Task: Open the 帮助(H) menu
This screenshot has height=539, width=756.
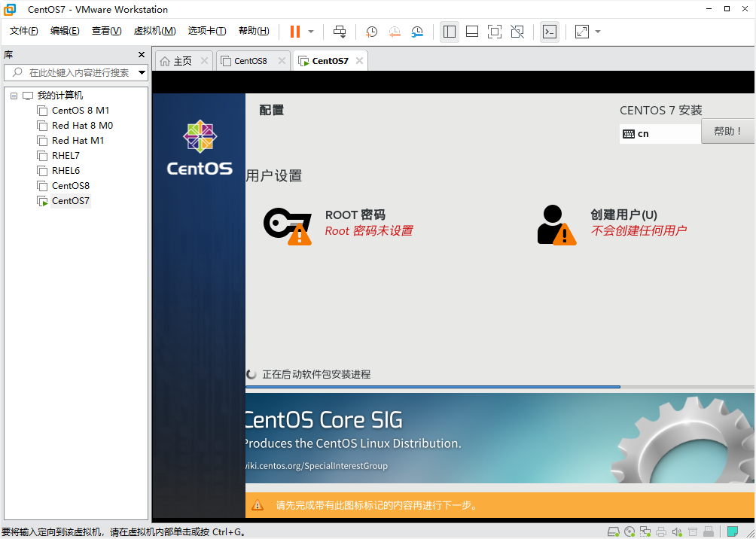Action: (254, 31)
